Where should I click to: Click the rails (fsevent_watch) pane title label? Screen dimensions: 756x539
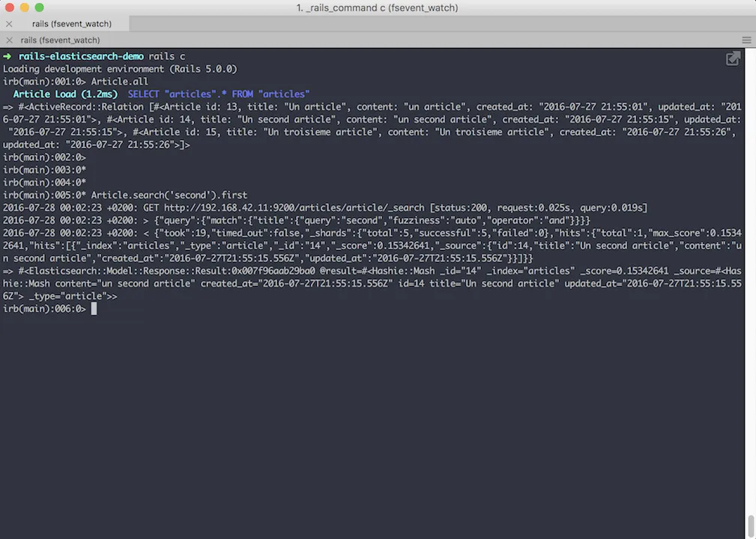tap(60, 40)
